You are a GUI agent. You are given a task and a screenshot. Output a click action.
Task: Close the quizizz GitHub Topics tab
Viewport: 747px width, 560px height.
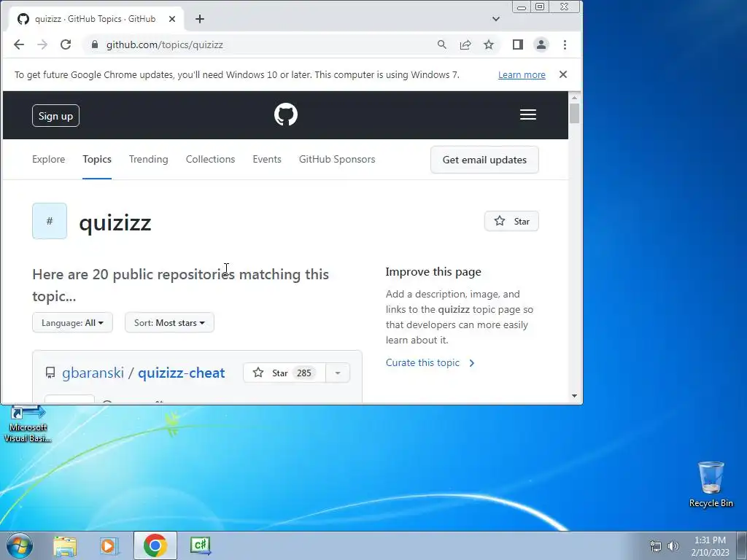(x=172, y=19)
